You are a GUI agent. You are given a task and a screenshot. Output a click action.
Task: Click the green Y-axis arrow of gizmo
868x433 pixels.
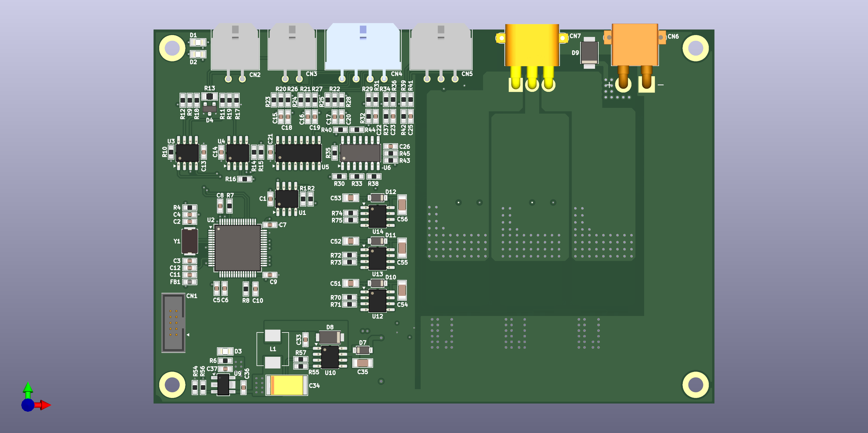28,388
